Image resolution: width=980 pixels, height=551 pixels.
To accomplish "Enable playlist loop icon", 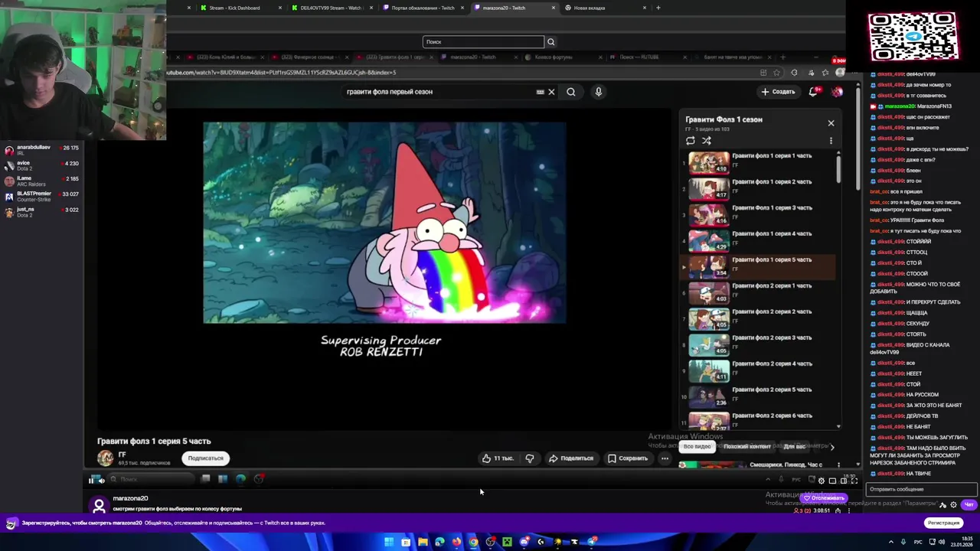I will pos(691,141).
